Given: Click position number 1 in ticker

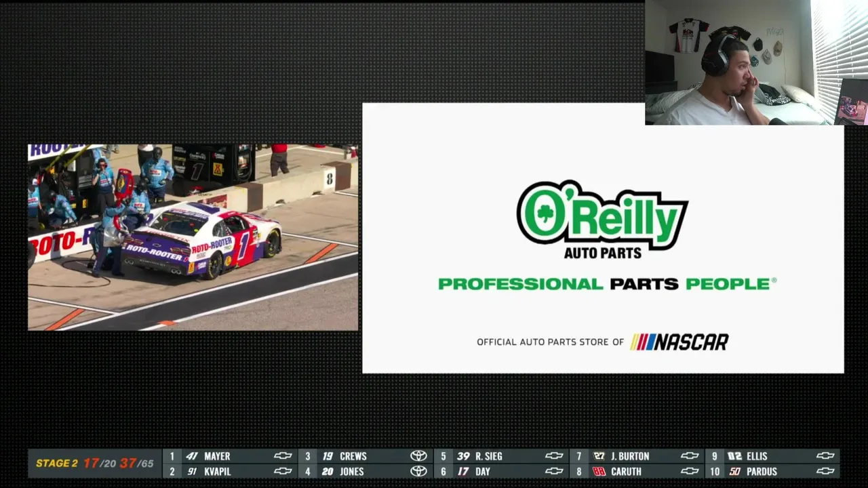Looking at the screenshot, I should [x=172, y=456].
